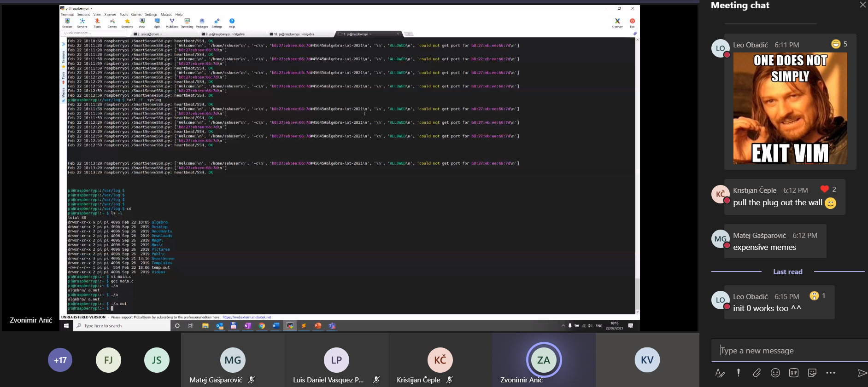This screenshot has width=868, height=387.
Task: Click MobaXterm Split toolbar icon
Action: [157, 23]
